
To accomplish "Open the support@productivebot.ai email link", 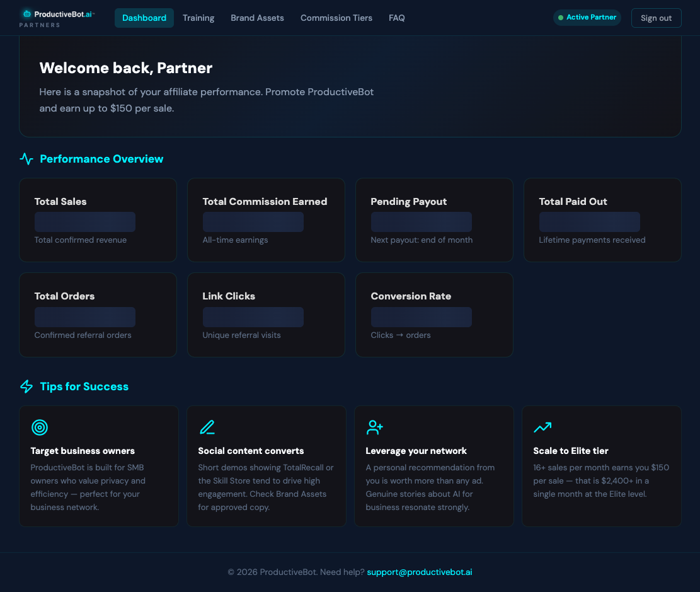I will (x=419, y=572).
